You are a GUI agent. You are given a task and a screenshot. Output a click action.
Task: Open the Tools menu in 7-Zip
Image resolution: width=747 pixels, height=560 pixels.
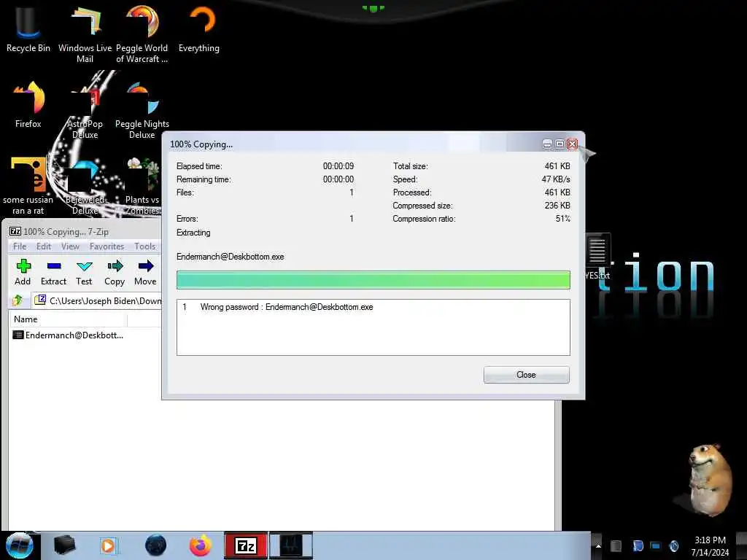point(145,246)
